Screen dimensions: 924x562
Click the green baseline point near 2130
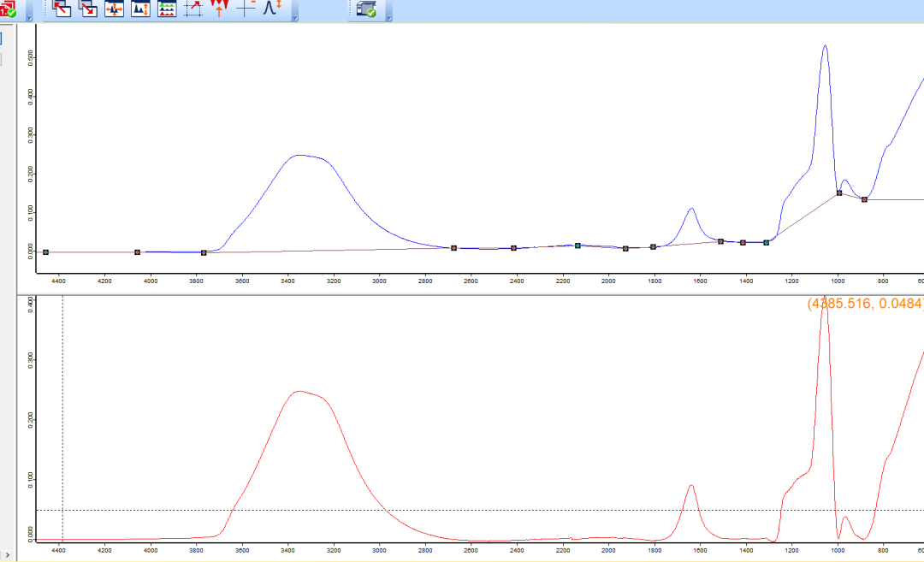coord(578,246)
